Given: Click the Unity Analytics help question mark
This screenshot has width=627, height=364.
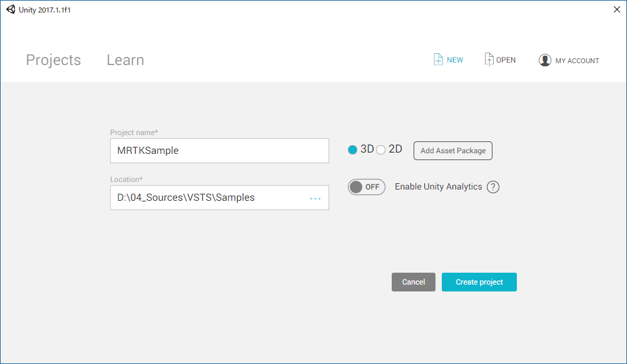Looking at the screenshot, I should (x=493, y=186).
